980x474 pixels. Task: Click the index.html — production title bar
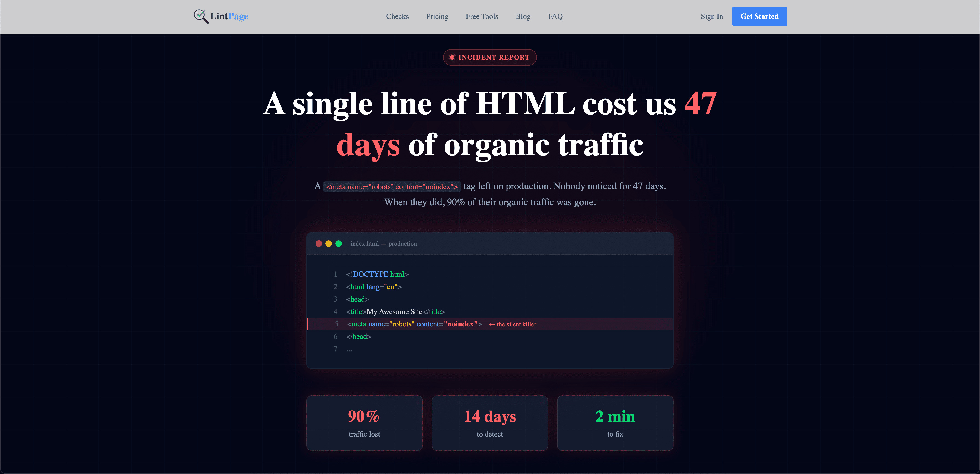[x=383, y=244]
